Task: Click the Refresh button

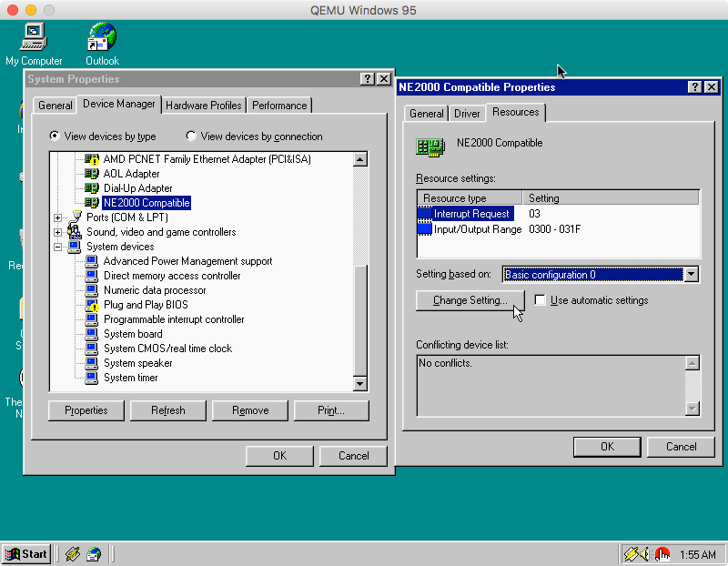Action: (x=168, y=410)
